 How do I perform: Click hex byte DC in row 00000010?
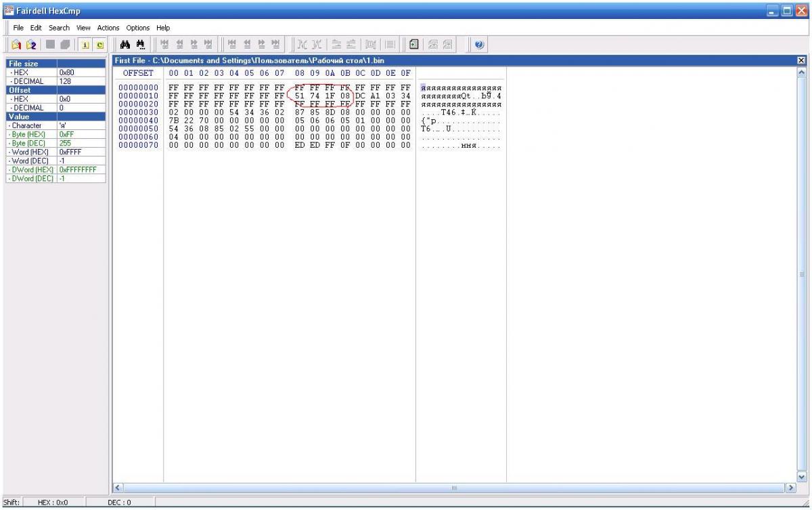pos(360,96)
